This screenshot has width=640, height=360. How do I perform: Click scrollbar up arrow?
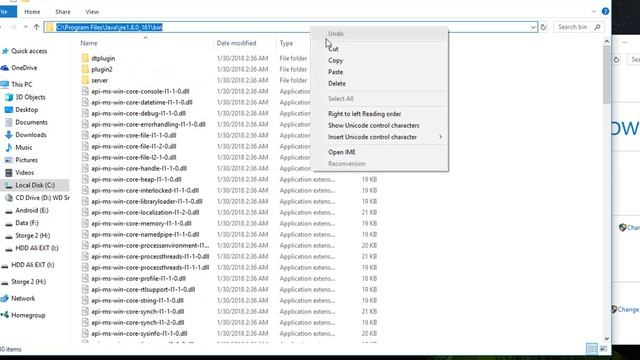coord(607,42)
